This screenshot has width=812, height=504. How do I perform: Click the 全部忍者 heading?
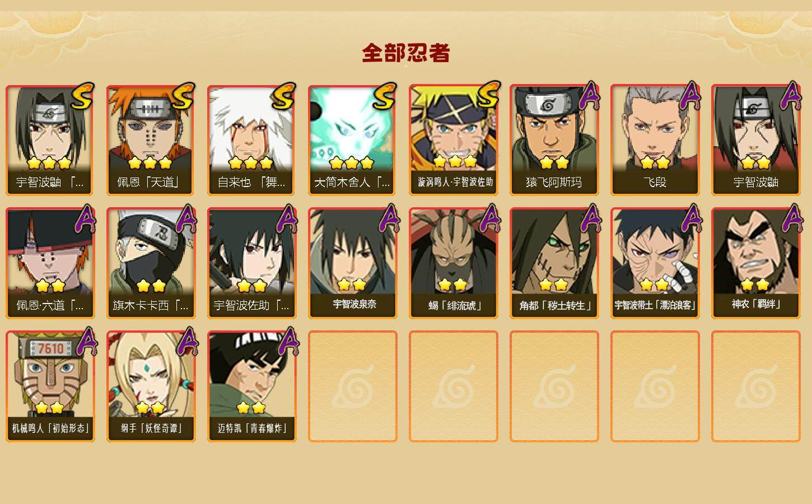(x=406, y=53)
